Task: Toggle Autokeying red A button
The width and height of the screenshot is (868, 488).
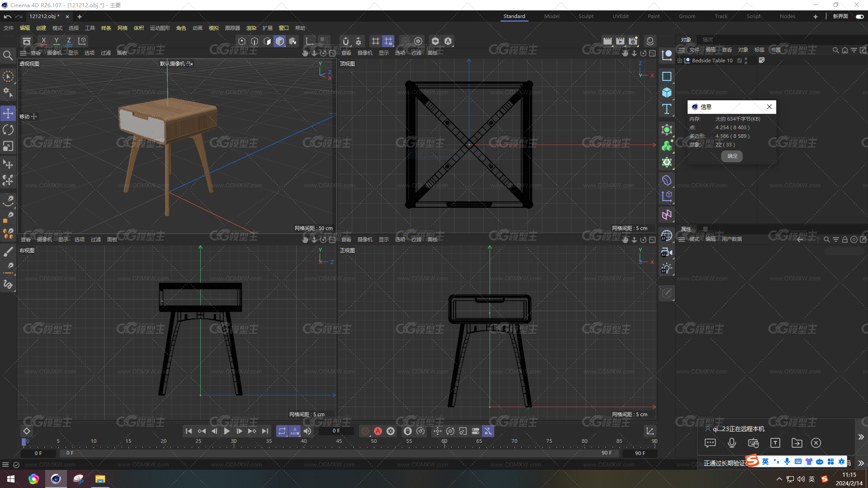Action: (x=378, y=431)
